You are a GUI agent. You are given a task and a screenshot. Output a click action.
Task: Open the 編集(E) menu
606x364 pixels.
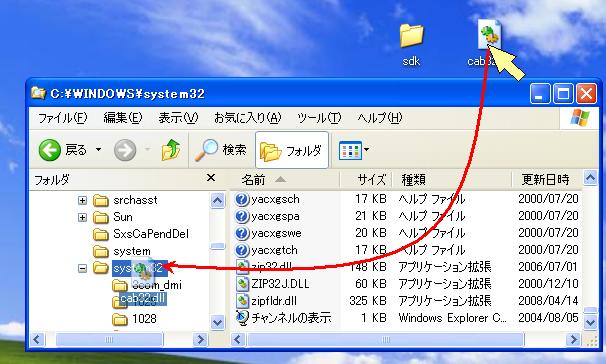pyautogui.click(x=123, y=117)
